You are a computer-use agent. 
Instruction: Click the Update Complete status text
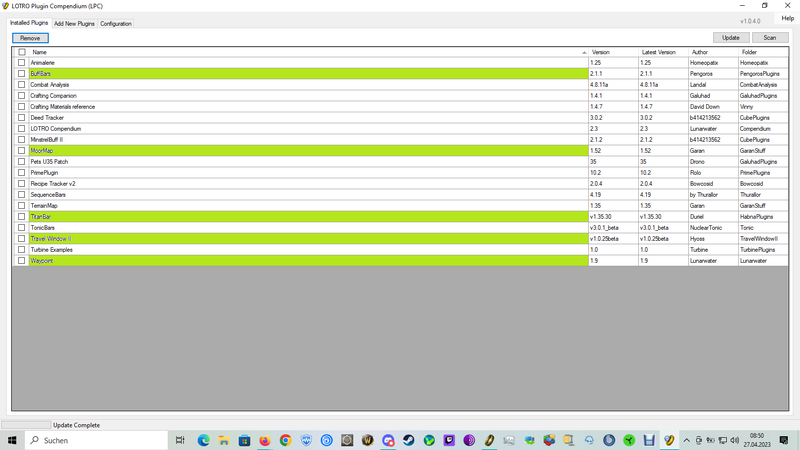77,425
